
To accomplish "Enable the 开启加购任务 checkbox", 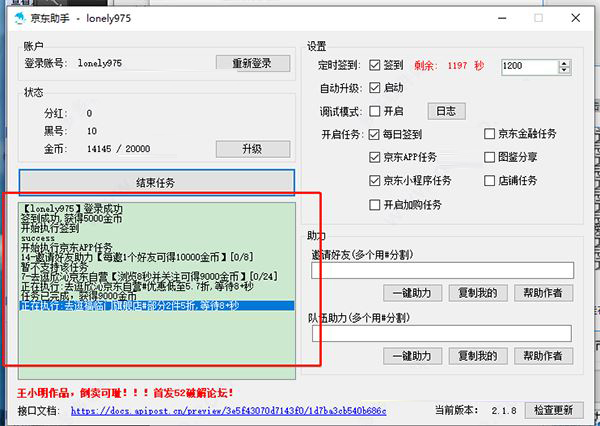I will (375, 205).
